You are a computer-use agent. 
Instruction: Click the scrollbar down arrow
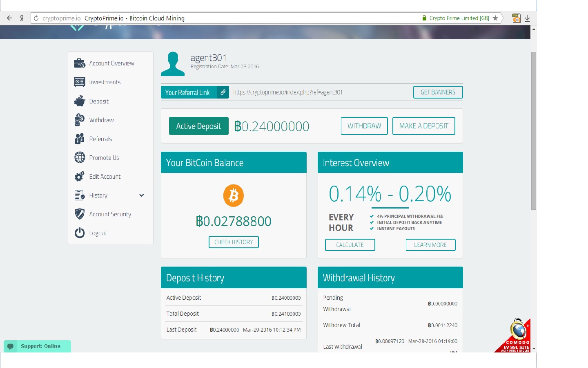coord(534,349)
